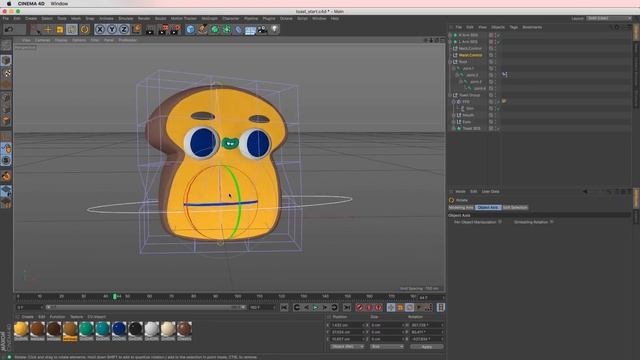This screenshot has width=640, height=360.
Task: Open Render Settings clapperboard icon
Action: click(x=176, y=29)
